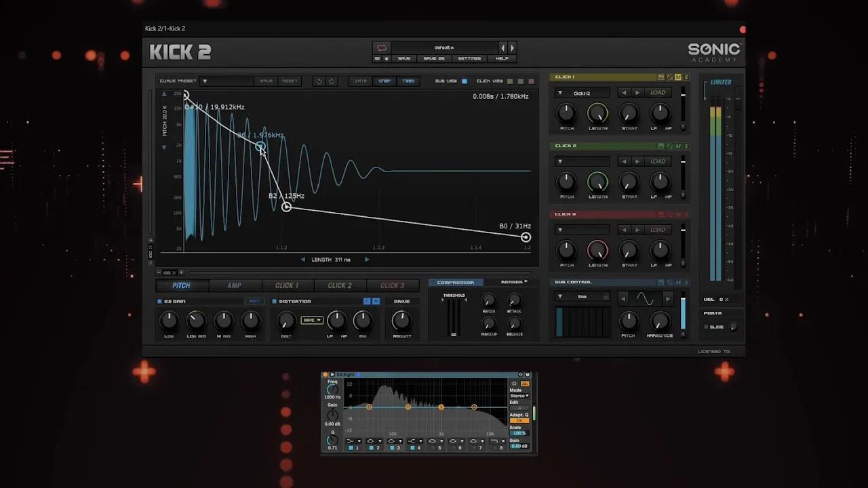
Task: Go to previous preset arrow
Action: click(502, 47)
